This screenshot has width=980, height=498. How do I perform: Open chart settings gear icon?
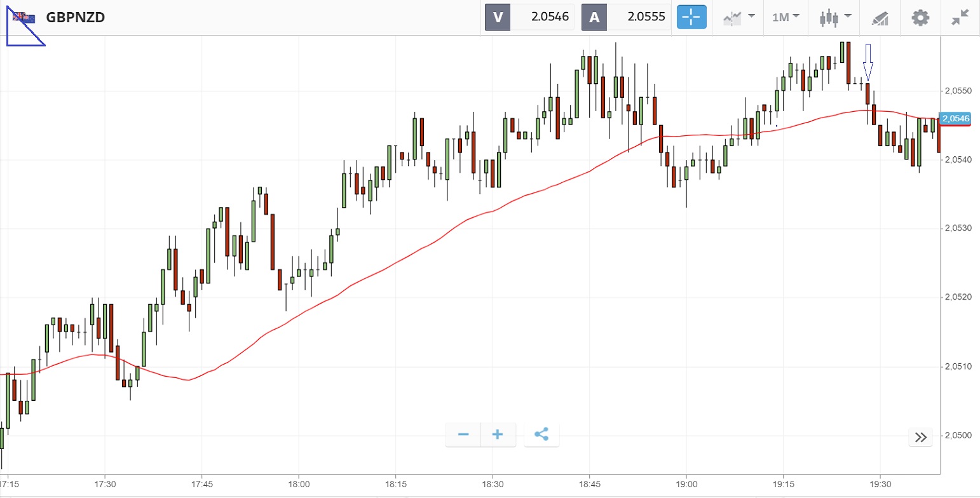[x=920, y=17]
